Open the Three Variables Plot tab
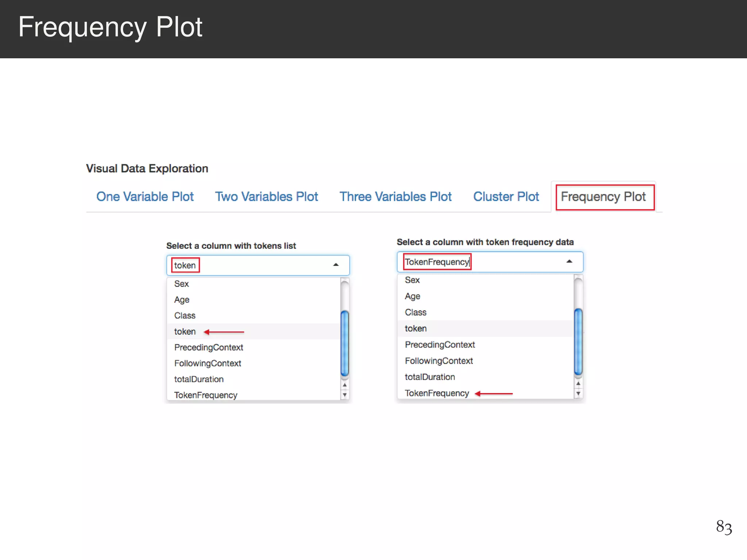The image size is (747, 560). 395,197
